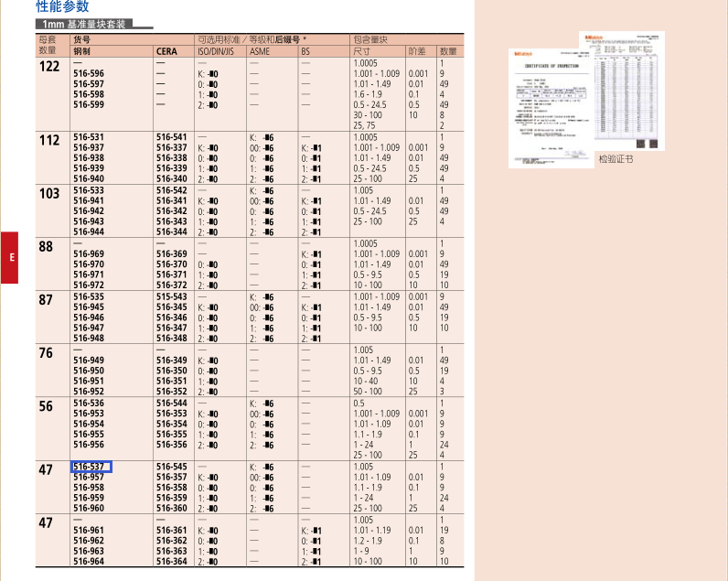Select CERA part number 516-340

(x=172, y=178)
